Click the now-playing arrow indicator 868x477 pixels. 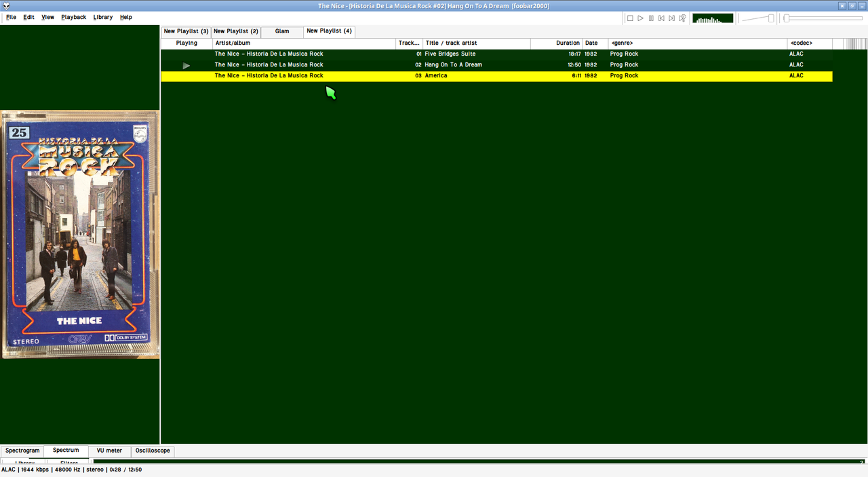click(186, 66)
